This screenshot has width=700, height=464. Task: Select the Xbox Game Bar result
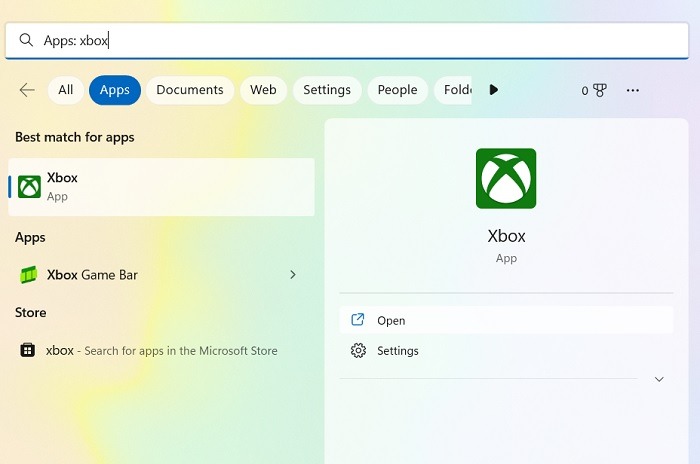161,275
